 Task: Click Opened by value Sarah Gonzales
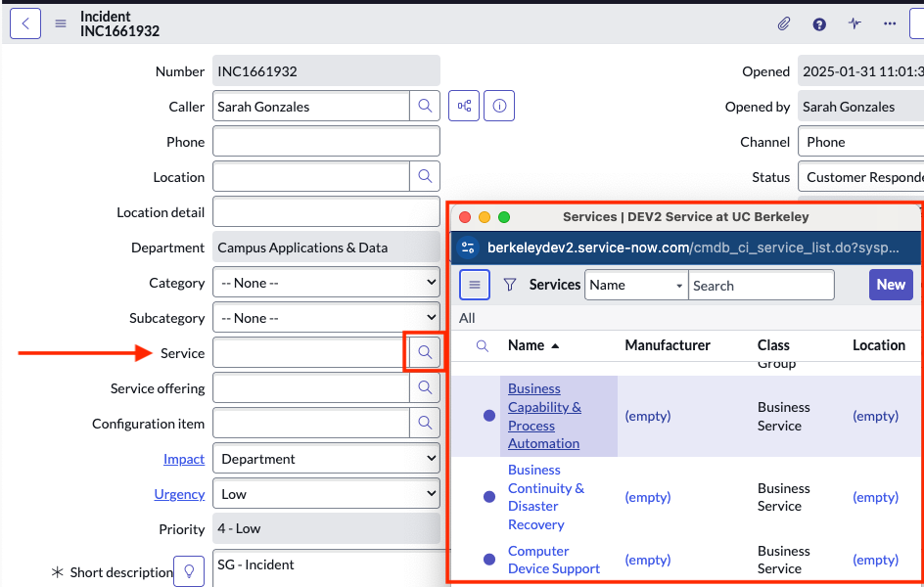[x=861, y=107]
